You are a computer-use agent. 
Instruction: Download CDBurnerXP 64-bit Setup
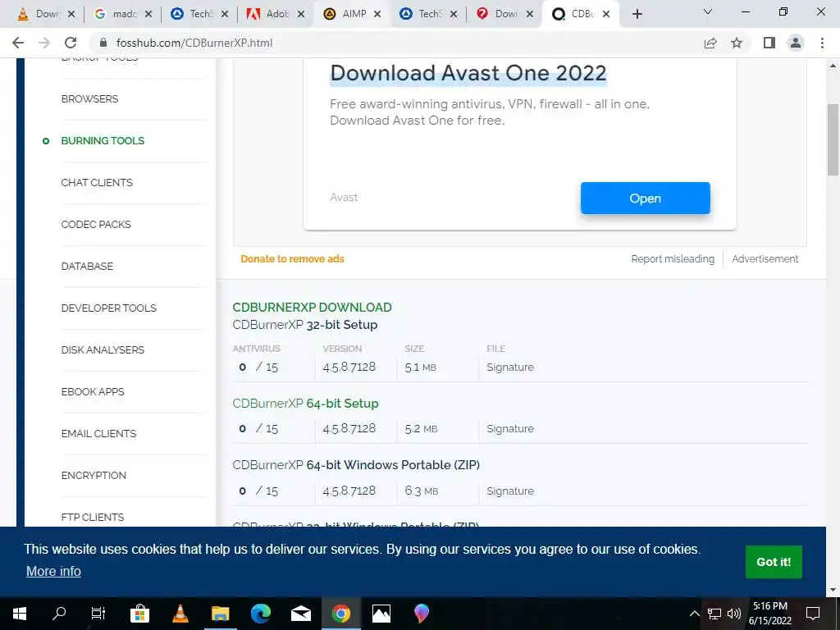[305, 404]
